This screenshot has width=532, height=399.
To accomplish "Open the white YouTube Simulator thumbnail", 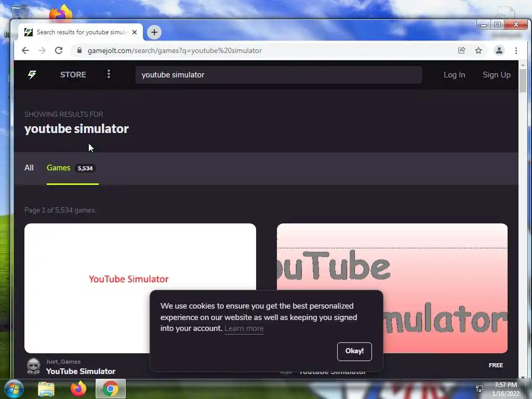I will tap(140, 288).
